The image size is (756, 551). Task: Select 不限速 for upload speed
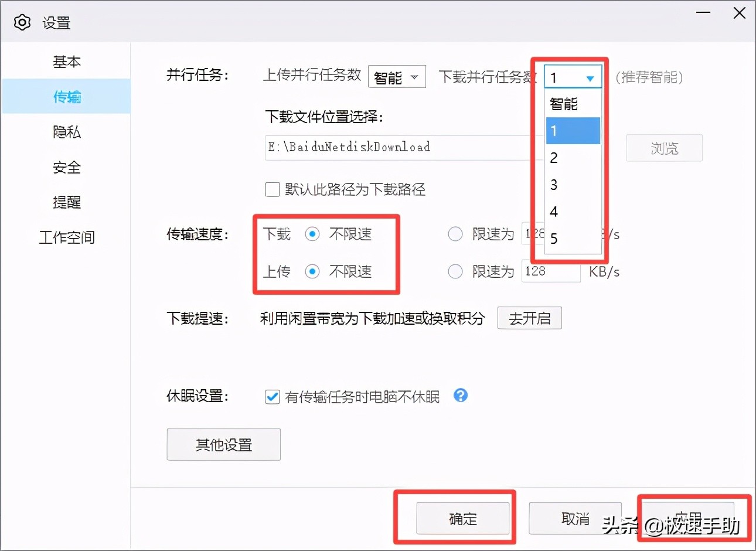[312, 271]
